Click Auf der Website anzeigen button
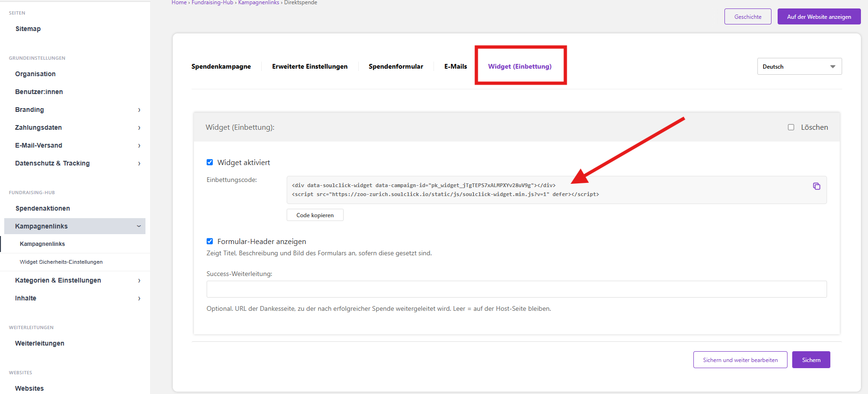The image size is (868, 394). [x=819, y=16]
